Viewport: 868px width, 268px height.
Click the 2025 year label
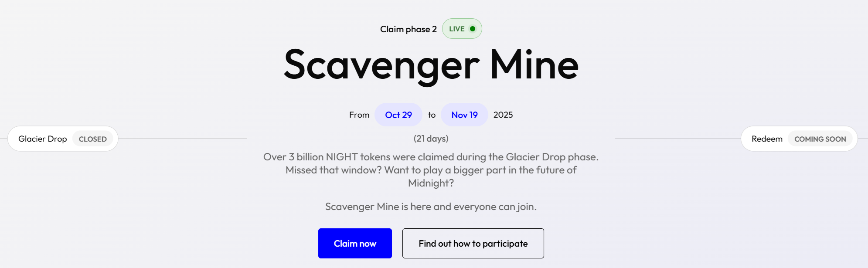pos(503,115)
